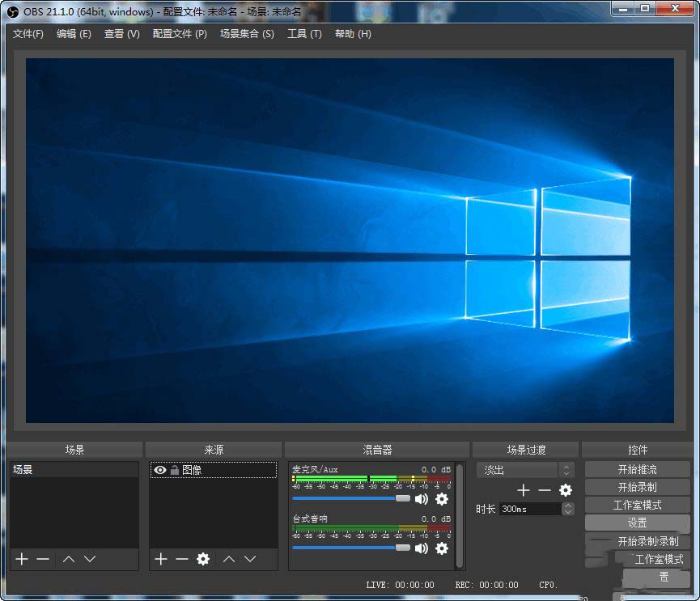Open the 查看(V) menu

[x=122, y=34]
